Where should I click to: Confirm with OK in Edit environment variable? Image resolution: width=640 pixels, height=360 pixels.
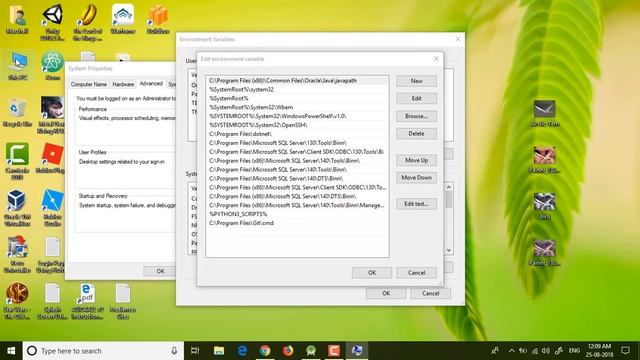click(x=372, y=273)
